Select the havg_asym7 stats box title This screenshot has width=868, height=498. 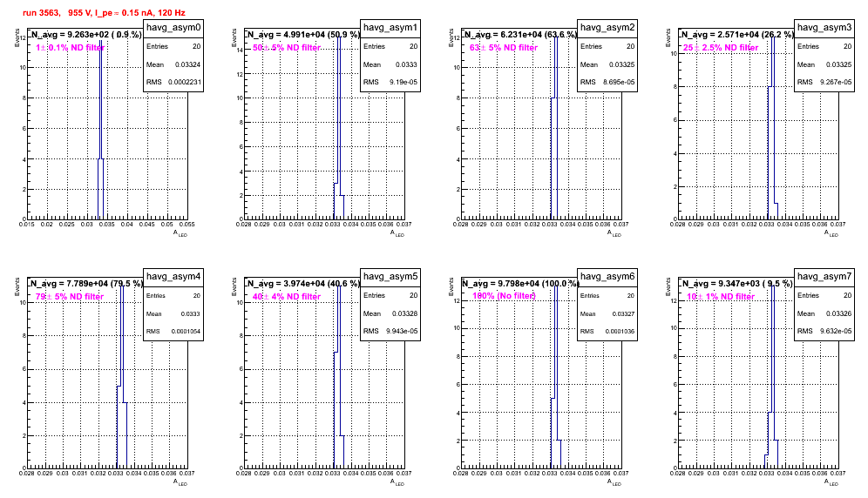(x=824, y=276)
